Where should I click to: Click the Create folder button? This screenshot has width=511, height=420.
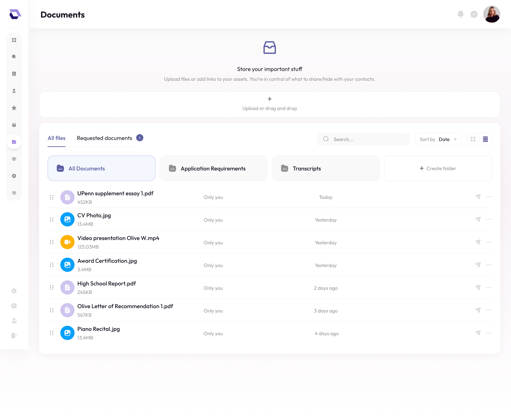438,168
